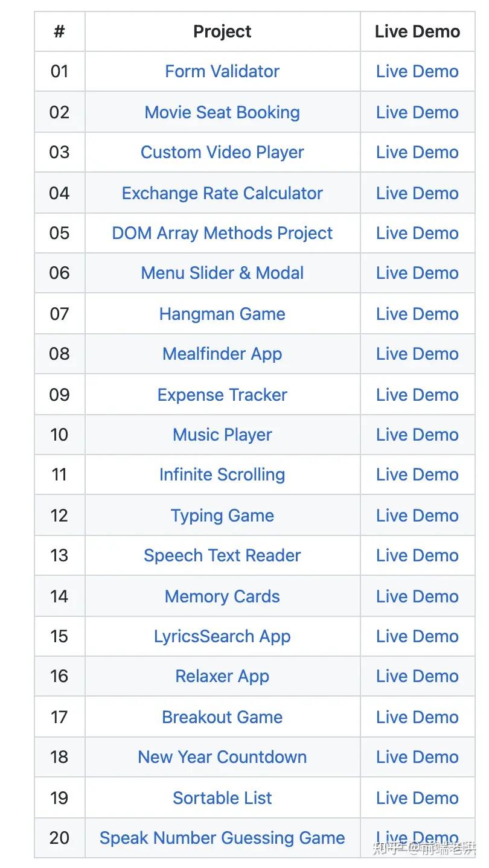Select the DOM Array Methods Project link

click(222, 233)
